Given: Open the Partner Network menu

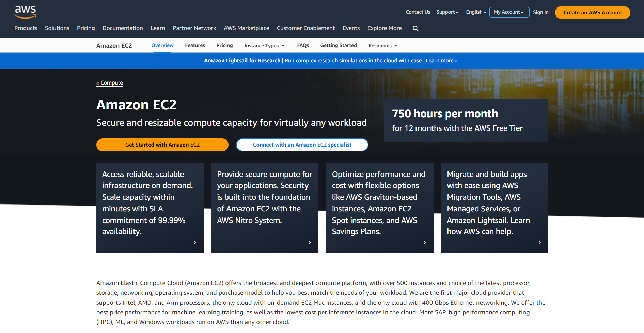Looking at the screenshot, I should (194, 28).
